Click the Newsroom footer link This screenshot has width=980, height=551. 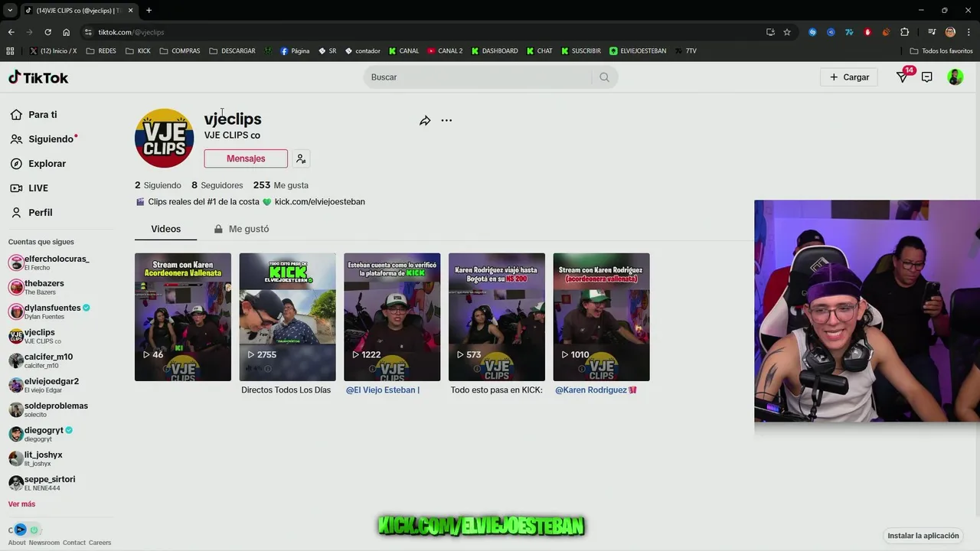coord(44,543)
